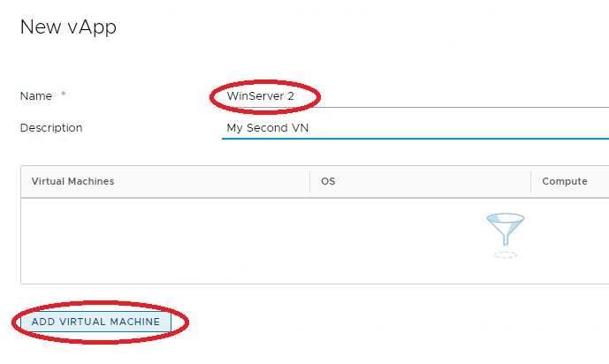
Task: Focus the Name field containing WinServer 2
Action: [x=415, y=96]
